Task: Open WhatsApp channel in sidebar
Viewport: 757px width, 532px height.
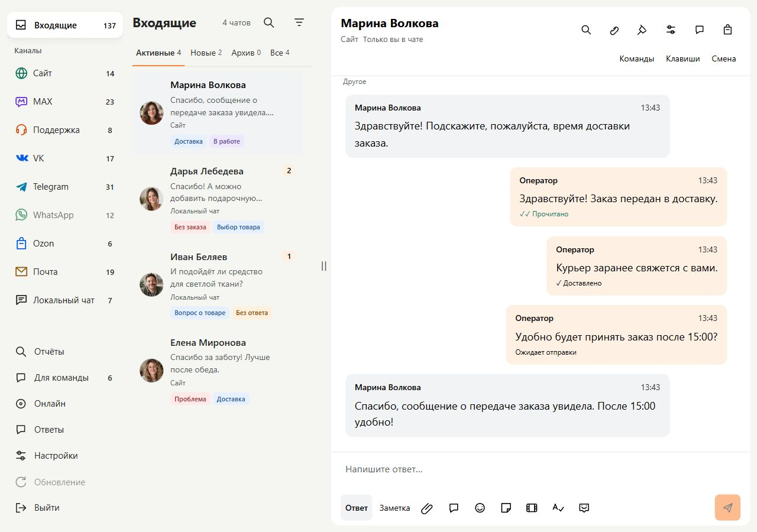Action: (65, 215)
